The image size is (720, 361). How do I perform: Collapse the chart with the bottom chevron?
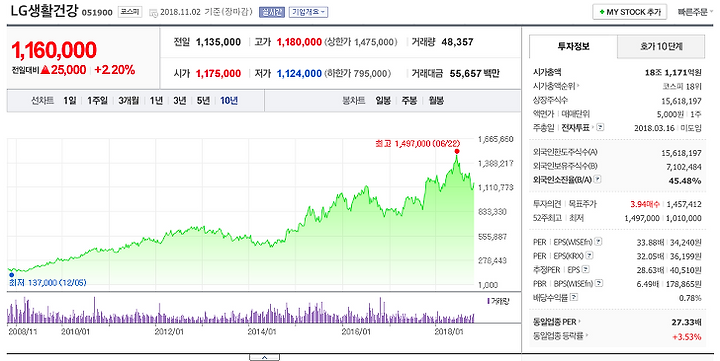point(264,357)
